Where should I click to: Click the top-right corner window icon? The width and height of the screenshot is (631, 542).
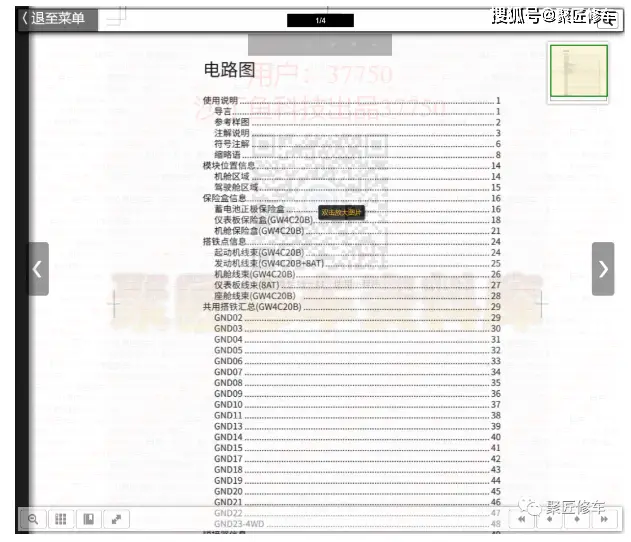point(605,22)
